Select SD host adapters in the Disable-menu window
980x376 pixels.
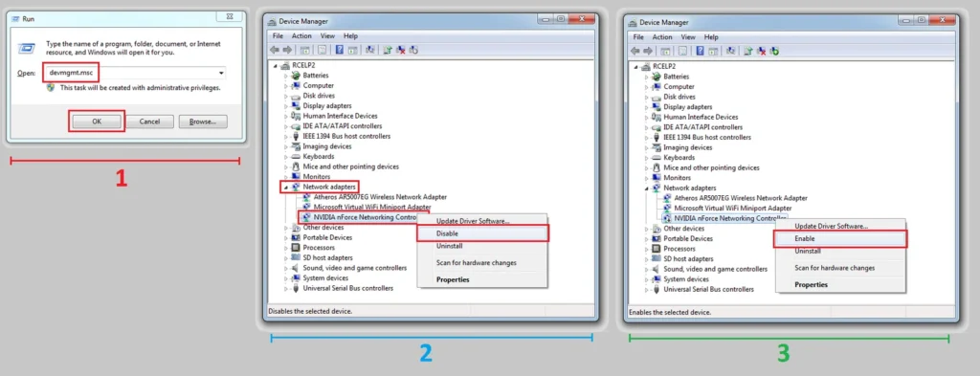point(327,257)
